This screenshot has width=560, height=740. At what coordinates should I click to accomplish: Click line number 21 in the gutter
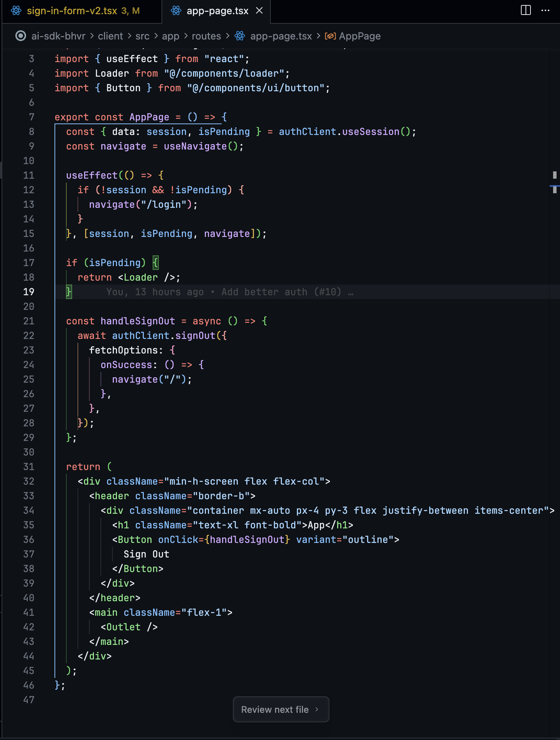pos(29,321)
